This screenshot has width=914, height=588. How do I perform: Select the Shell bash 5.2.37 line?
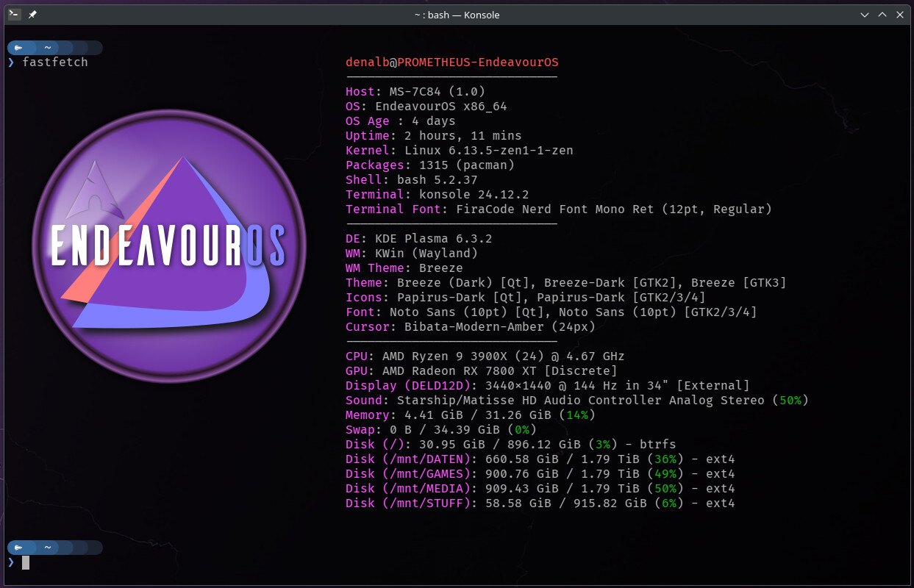pos(412,180)
